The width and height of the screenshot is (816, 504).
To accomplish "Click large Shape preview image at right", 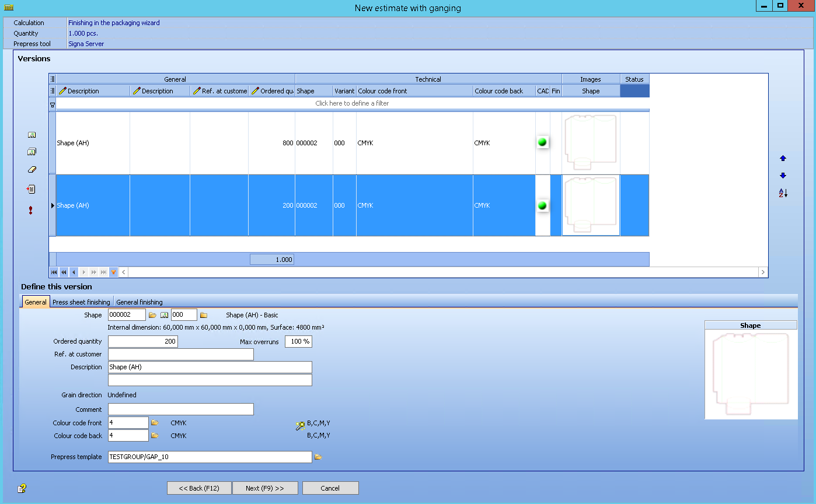I will [751, 374].
